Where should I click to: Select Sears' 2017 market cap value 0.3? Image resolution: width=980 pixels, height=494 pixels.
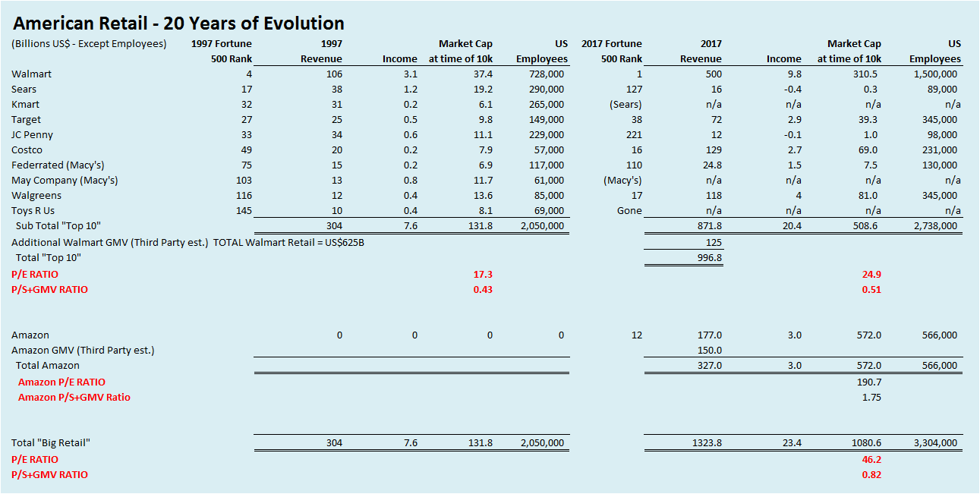(x=874, y=89)
